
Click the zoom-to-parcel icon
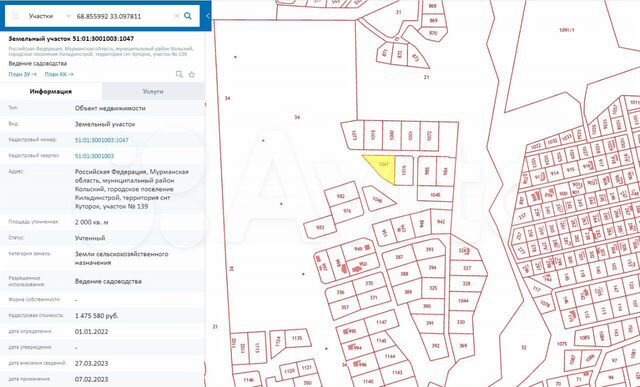(179, 74)
